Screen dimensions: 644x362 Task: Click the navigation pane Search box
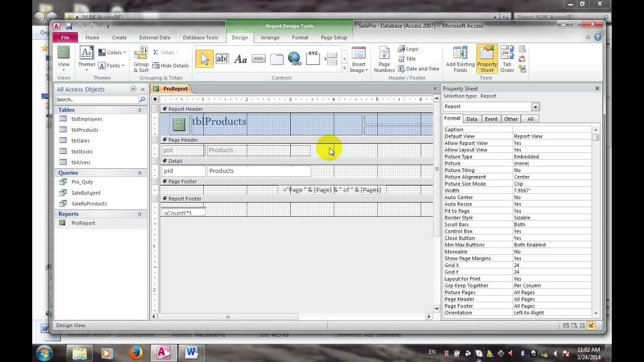click(x=97, y=100)
